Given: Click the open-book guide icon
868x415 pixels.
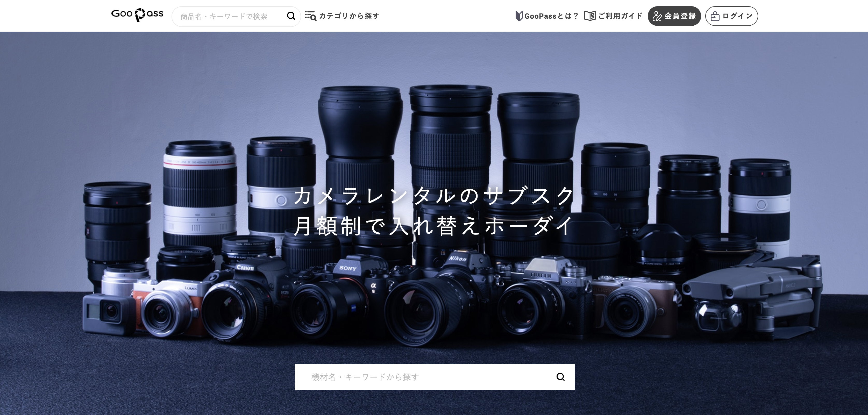Looking at the screenshot, I should point(590,16).
